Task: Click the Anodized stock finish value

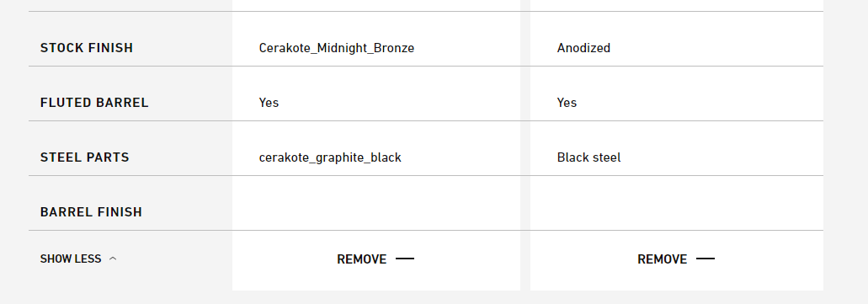Action: 583,48
